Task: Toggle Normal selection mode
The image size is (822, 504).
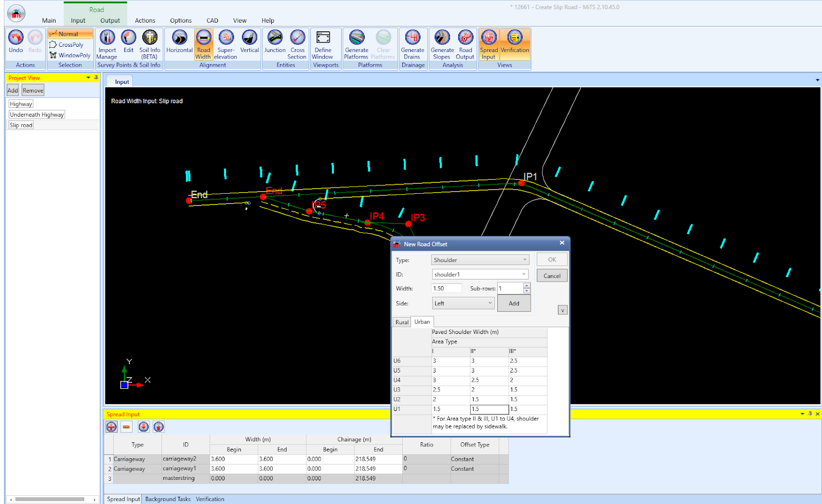Action: click(70, 34)
